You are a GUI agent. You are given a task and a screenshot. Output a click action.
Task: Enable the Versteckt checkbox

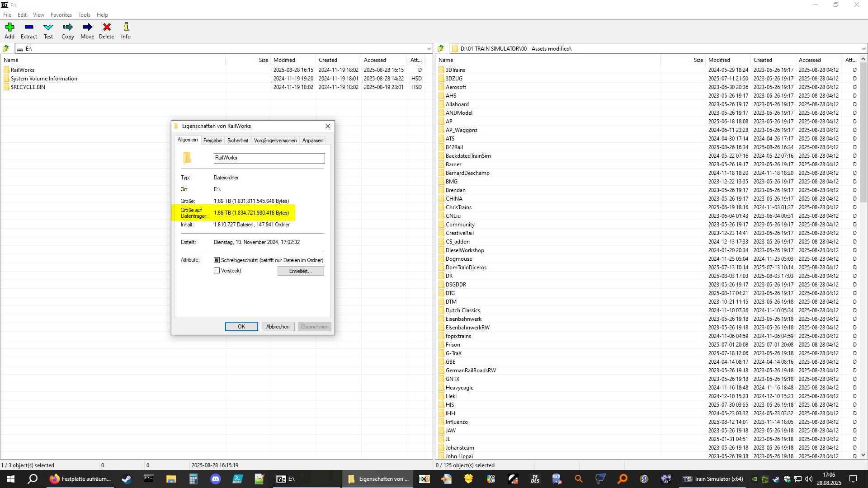tap(217, 271)
